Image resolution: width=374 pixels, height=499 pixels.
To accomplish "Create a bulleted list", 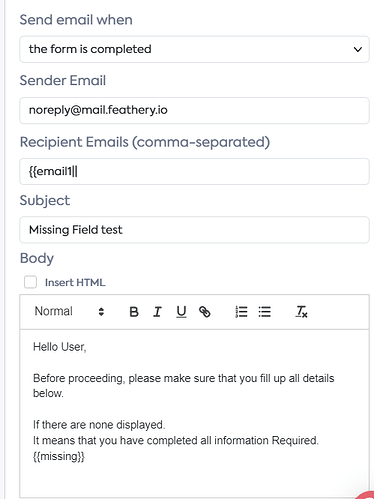I will coord(265,312).
